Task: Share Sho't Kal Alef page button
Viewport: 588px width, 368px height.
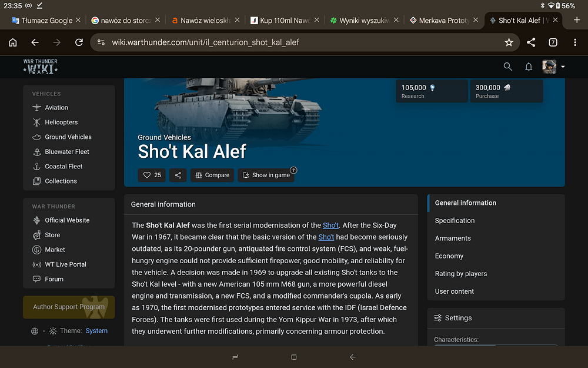Action: (x=178, y=175)
